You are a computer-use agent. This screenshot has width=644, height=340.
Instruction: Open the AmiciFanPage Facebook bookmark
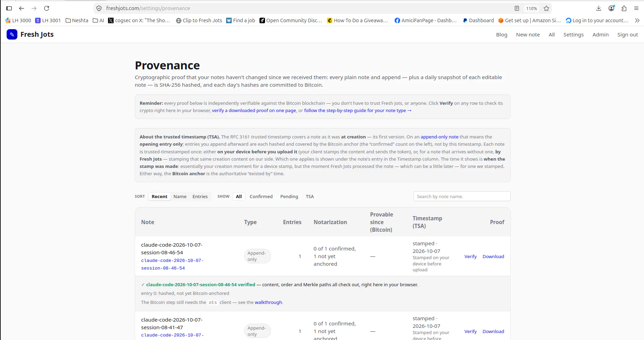tap(426, 20)
